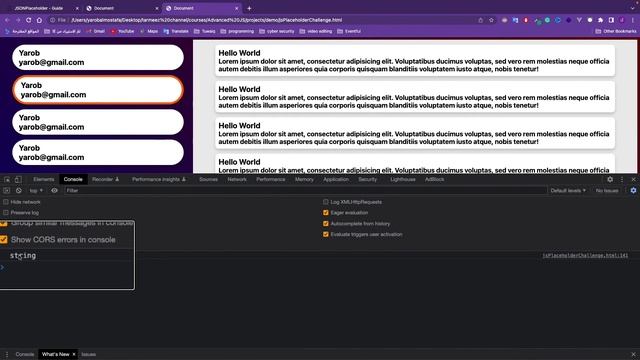This screenshot has height=360, width=640.
Task: Open jsPlaceholderChallenge.html:141 source link
Action: (585, 256)
